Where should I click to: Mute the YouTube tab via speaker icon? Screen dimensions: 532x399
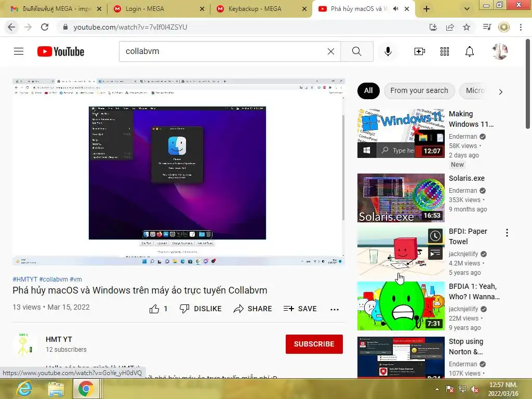(x=395, y=9)
